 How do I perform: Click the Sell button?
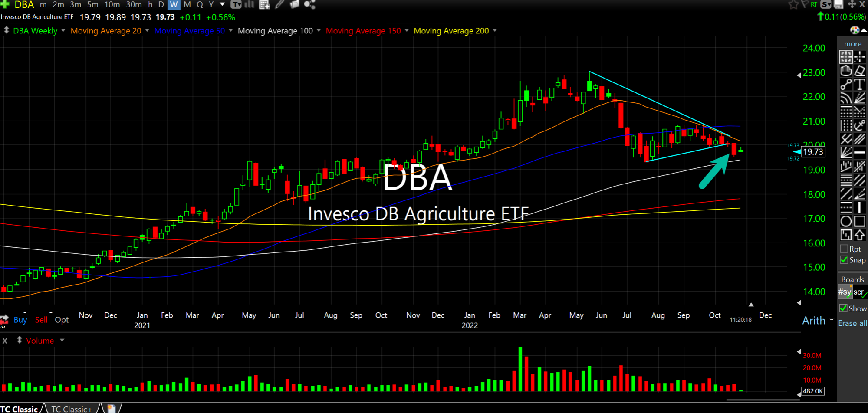click(x=41, y=320)
